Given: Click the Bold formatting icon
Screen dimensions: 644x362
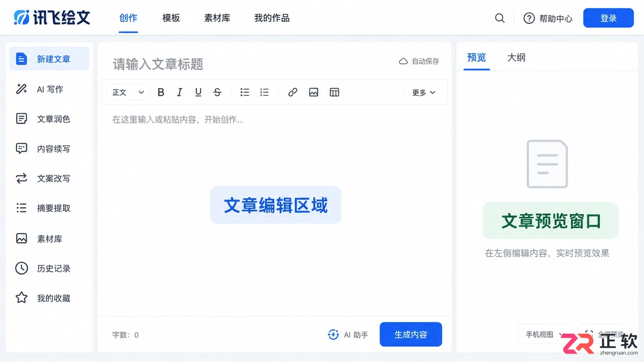Looking at the screenshot, I should (161, 93).
